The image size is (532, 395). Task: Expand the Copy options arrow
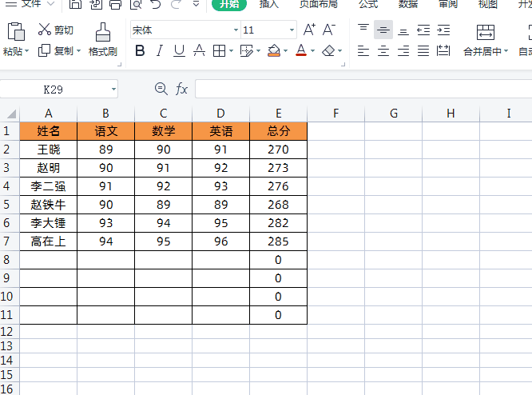[x=79, y=51]
